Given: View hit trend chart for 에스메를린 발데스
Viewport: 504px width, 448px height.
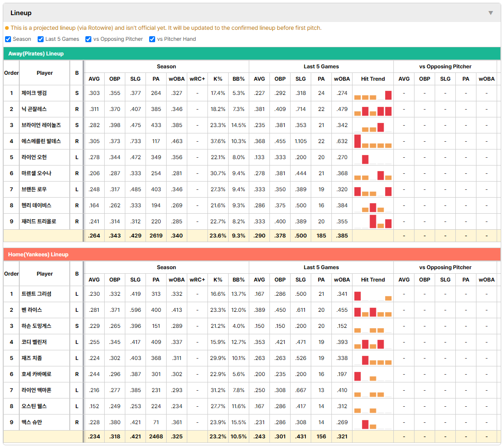Looking at the screenshot, I should 373,141.
